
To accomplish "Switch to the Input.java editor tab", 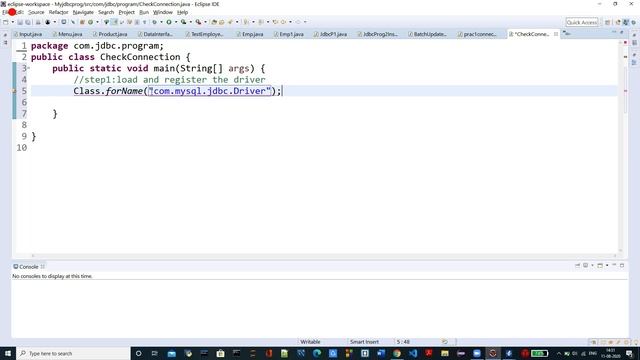I will point(28,34).
